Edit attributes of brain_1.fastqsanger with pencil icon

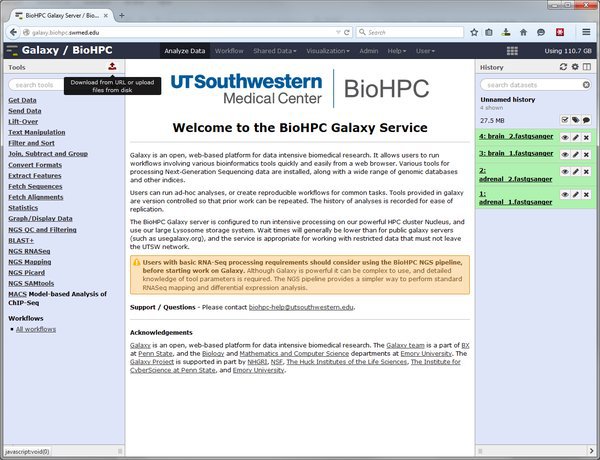point(576,154)
